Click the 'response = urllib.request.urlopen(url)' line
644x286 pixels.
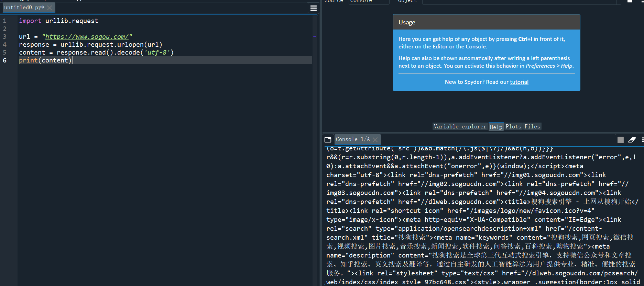click(90, 45)
